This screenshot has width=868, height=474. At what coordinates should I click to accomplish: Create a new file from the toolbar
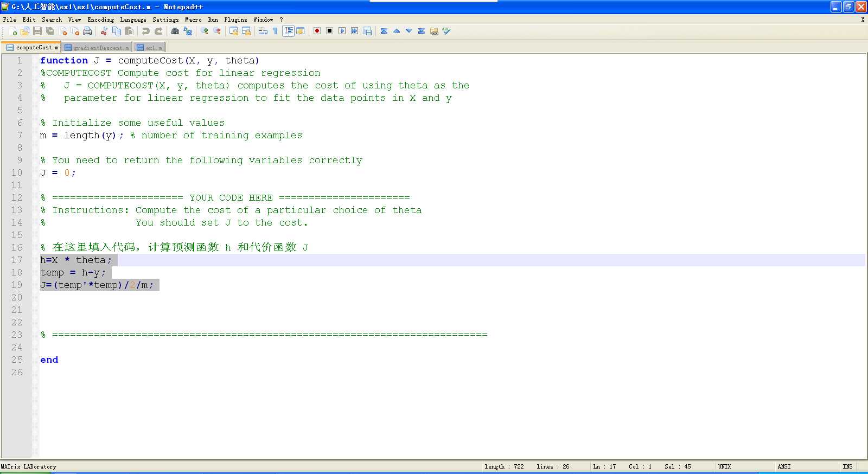12,31
